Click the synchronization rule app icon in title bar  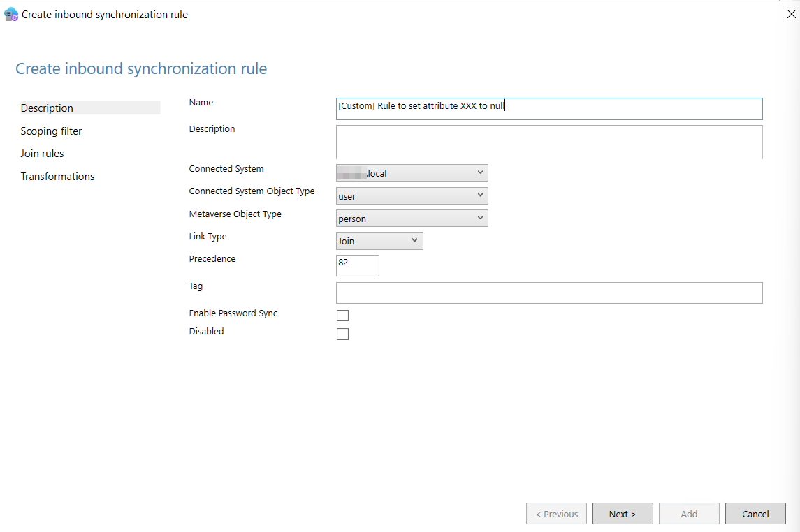[11, 14]
